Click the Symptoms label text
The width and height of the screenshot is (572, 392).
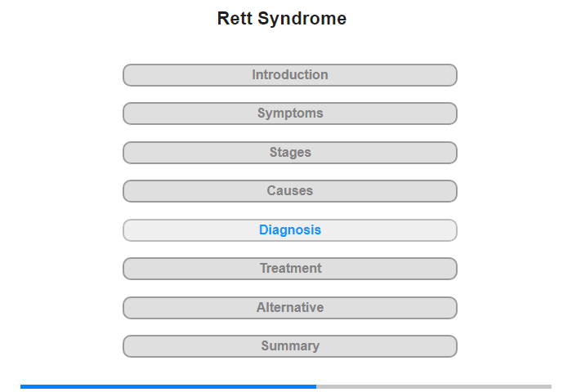point(290,113)
